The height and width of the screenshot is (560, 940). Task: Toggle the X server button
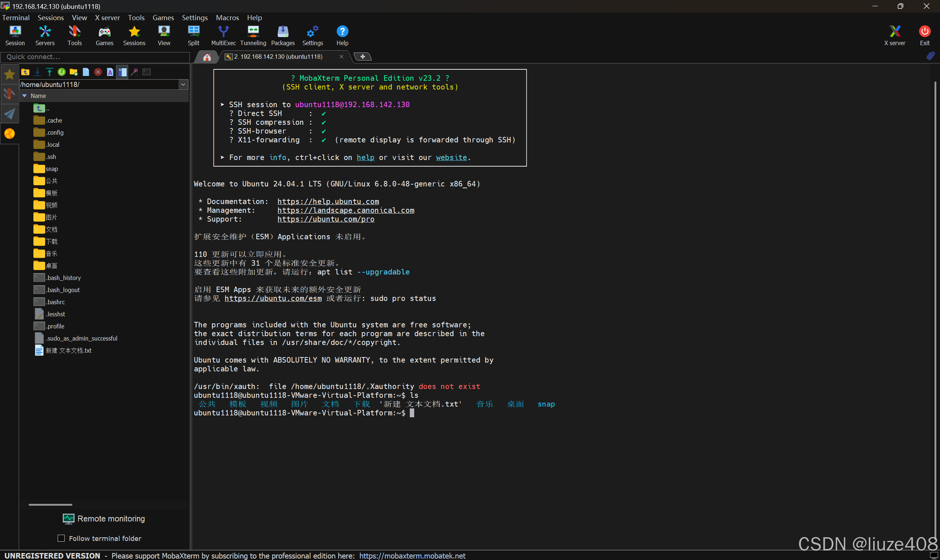(894, 36)
